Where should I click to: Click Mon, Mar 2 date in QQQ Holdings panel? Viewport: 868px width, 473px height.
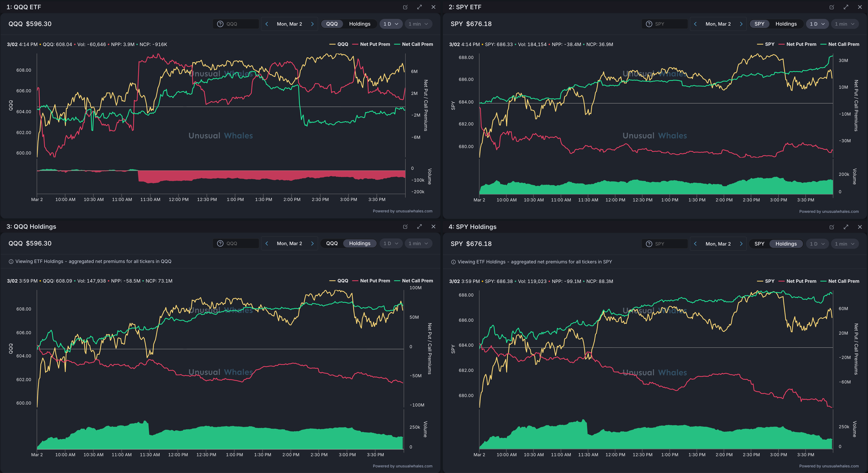click(289, 243)
